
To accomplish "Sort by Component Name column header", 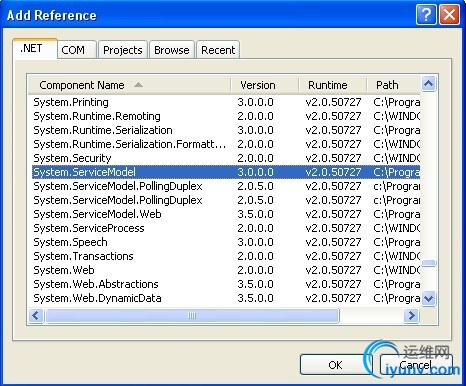I will tap(129, 85).
